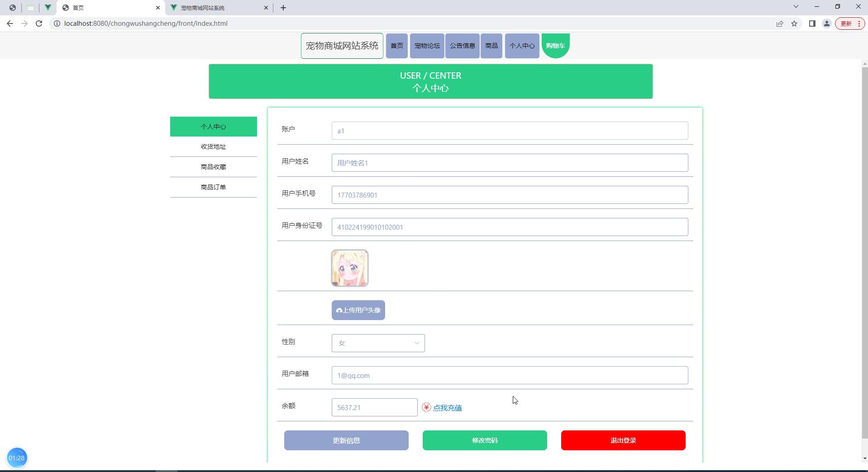
Task: Click the site info icon in the address bar
Action: pos(57,24)
